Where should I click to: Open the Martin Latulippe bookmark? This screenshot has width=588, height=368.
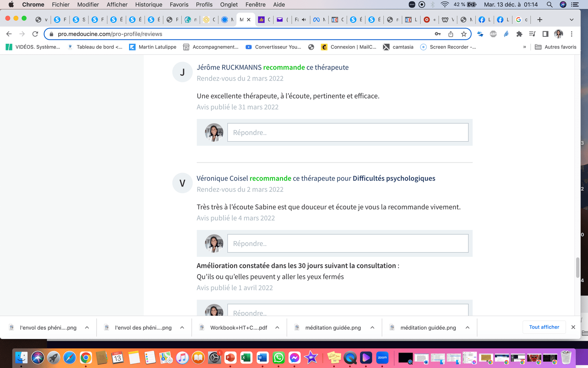point(153,47)
